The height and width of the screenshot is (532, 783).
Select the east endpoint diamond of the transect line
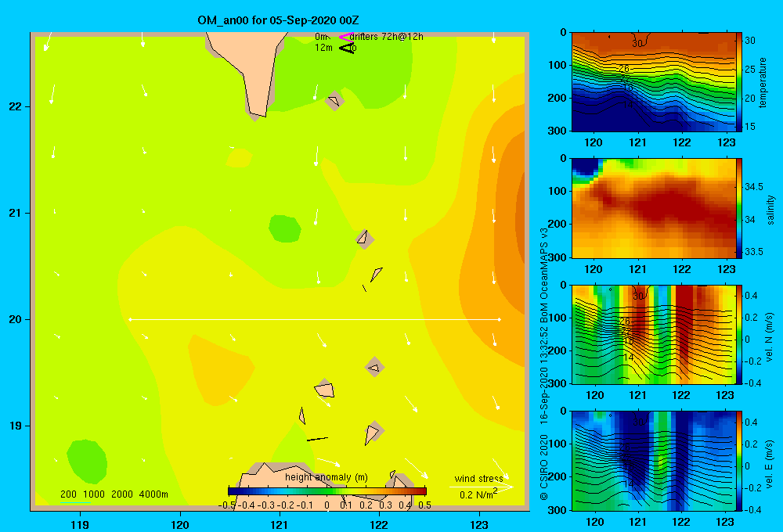[499, 319]
